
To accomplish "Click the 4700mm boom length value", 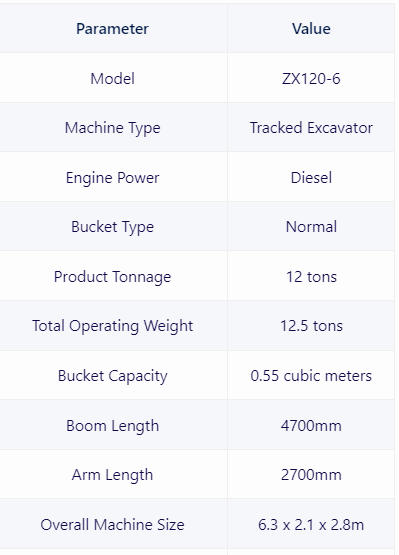I will click(311, 425).
